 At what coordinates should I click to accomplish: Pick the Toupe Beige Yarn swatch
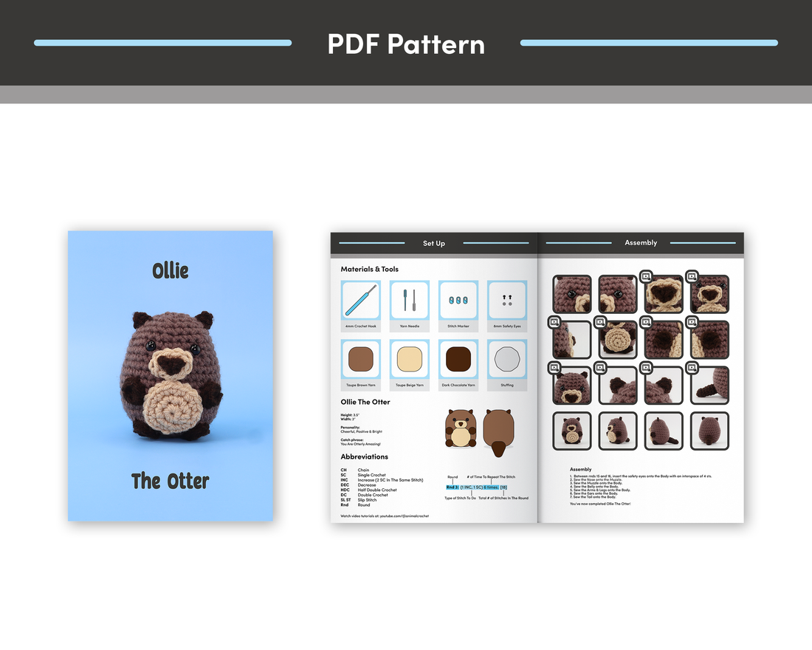point(409,360)
